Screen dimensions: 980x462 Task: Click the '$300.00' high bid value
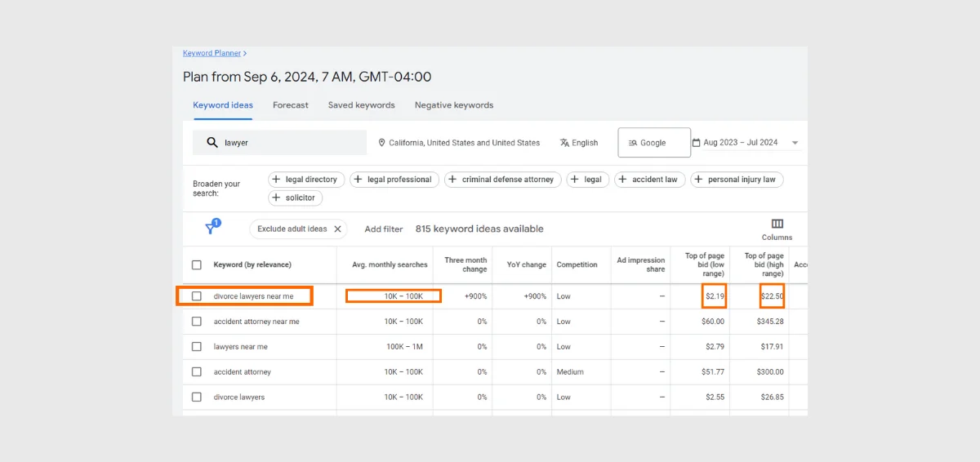pyautogui.click(x=770, y=372)
